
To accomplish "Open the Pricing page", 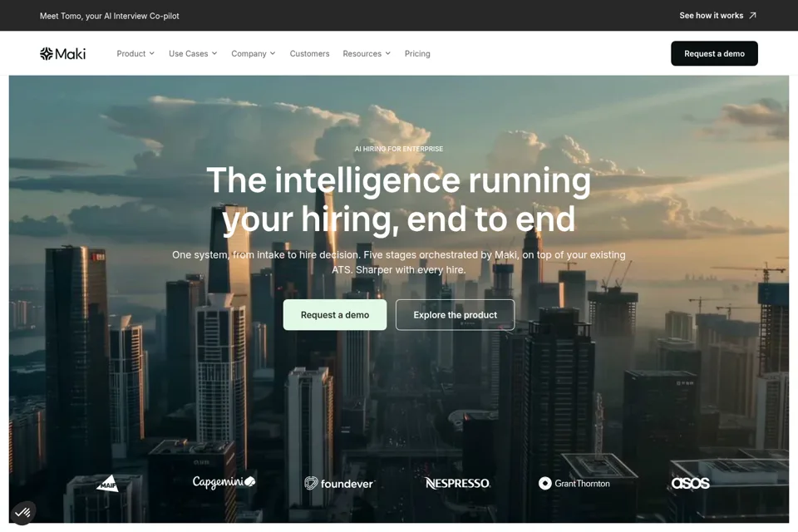I will pyautogui.click(x=417, y=53).
